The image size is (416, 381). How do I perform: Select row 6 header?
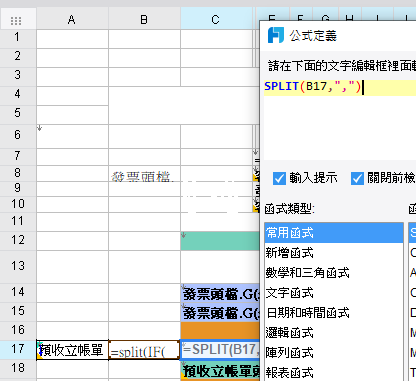pyautogui.click(x=18, y=137)
